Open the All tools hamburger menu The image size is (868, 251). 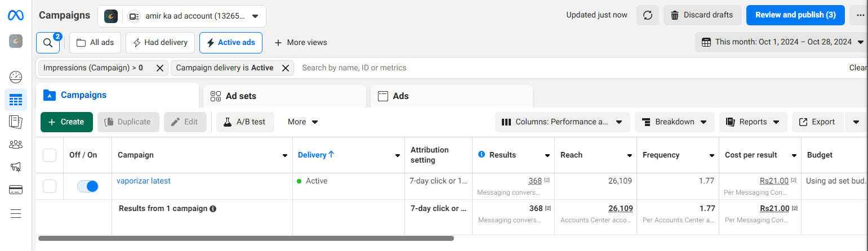tap(16, 213)
